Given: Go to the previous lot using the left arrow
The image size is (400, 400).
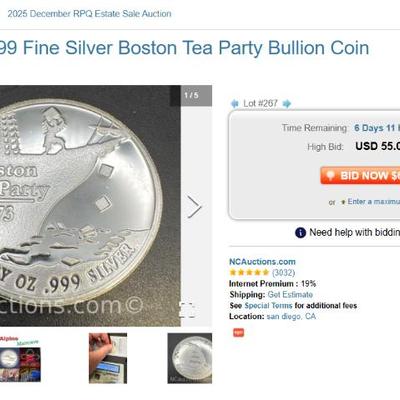Looking at the screenshot, I should 235,104.
